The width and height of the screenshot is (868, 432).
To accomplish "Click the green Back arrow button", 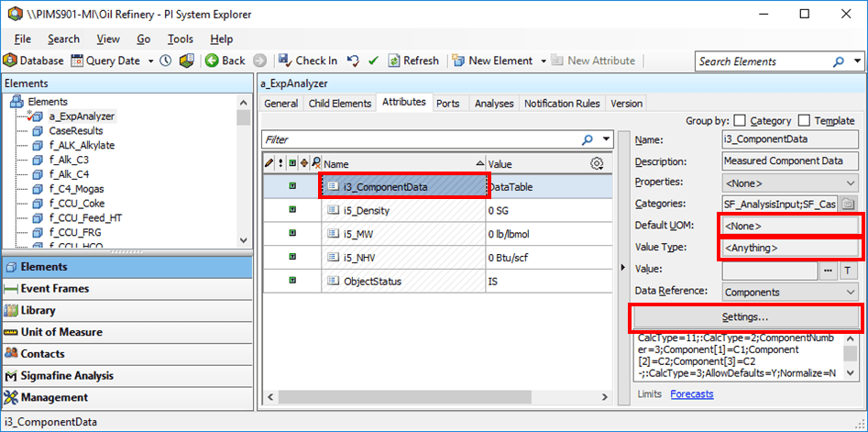I will [x=225, y=61].
